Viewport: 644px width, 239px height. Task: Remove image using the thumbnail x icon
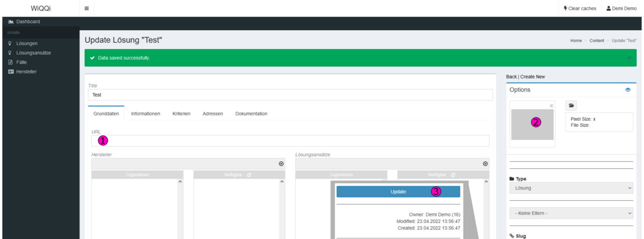(551, 106)
